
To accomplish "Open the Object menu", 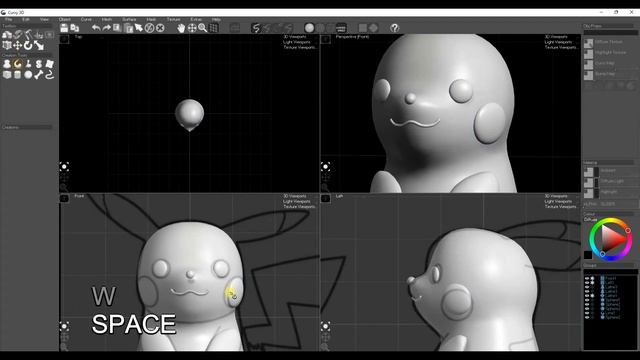I will [64, 19].
